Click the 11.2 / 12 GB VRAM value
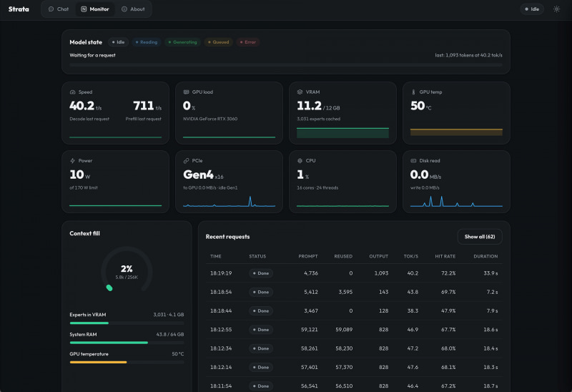The width and height of the screenshot is (572, 392). point(318,106)
